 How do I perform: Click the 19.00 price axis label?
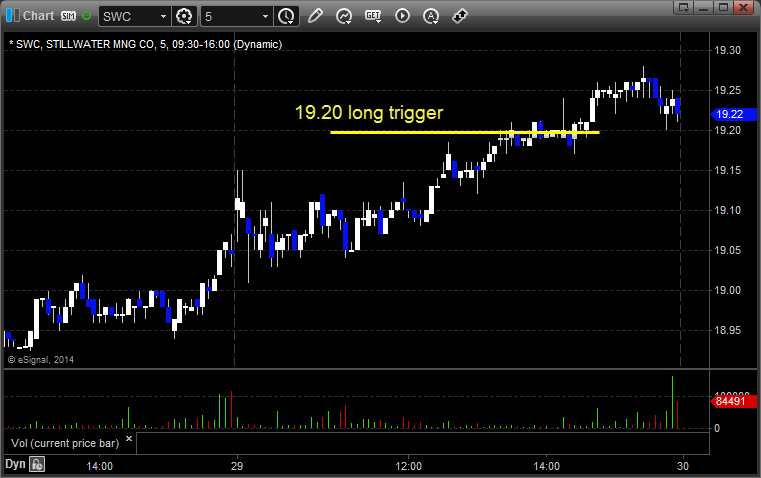click(727, 290)
